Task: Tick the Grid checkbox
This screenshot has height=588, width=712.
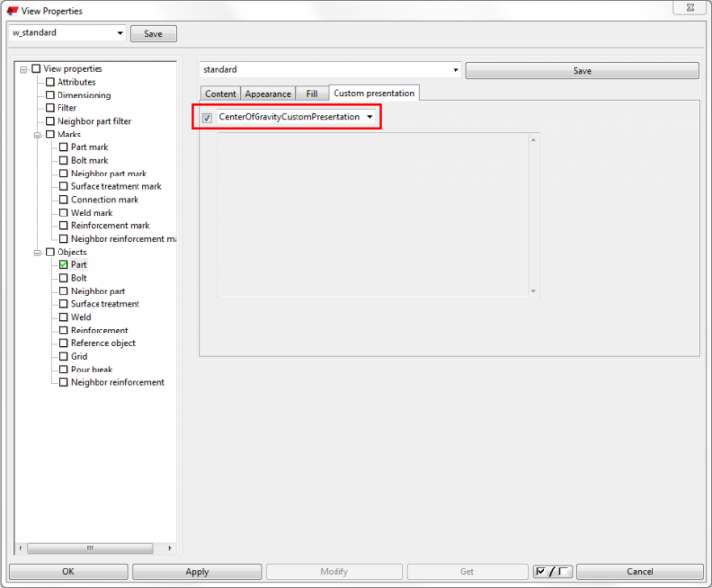Action: pos(64,357)
